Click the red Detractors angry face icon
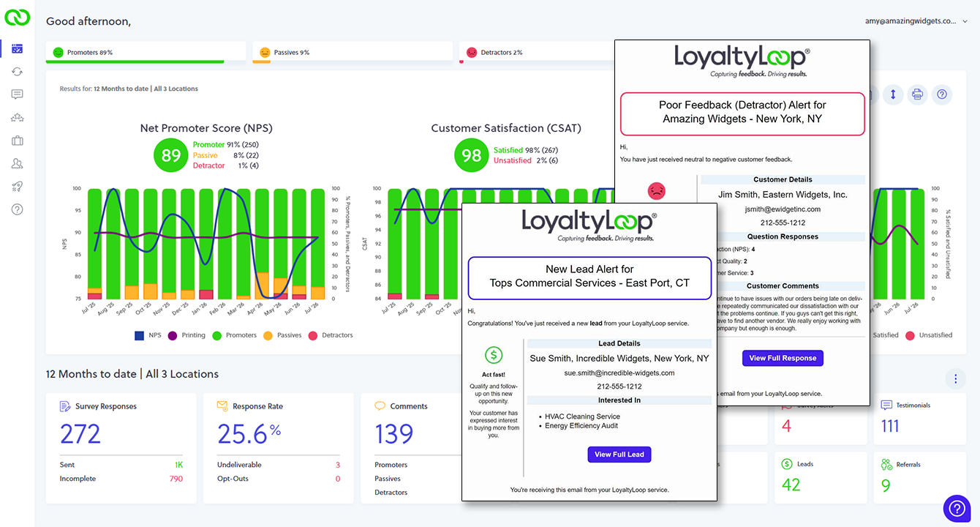 coord(472,53)
